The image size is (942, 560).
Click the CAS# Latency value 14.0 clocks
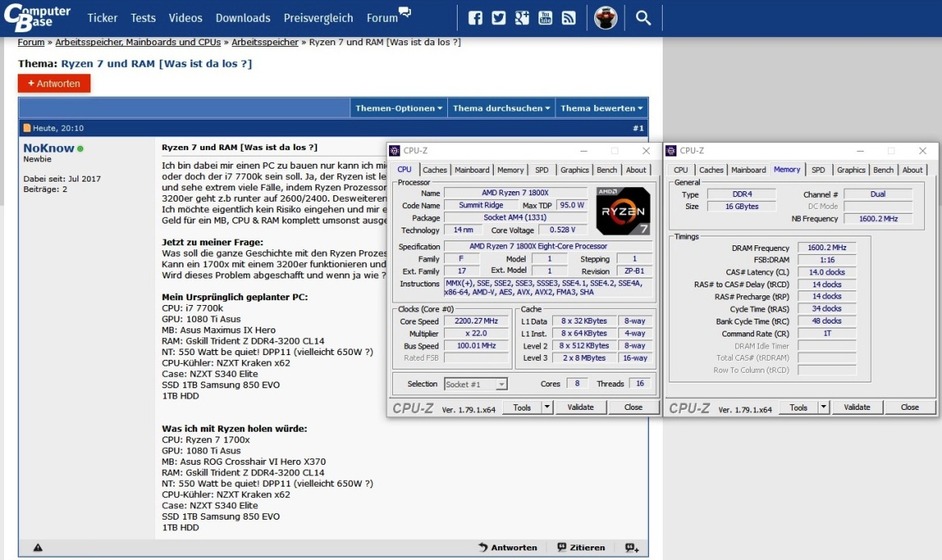[x=827, y=272]
